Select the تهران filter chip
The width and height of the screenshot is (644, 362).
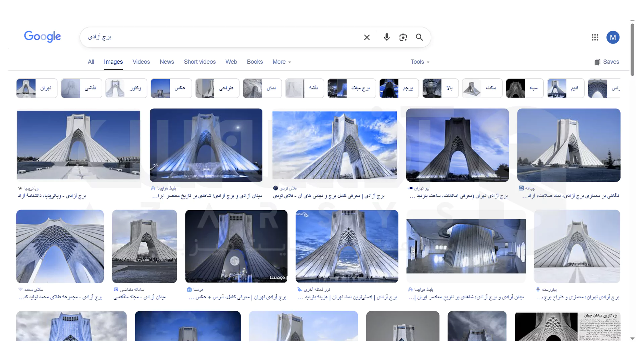[37, 88]
